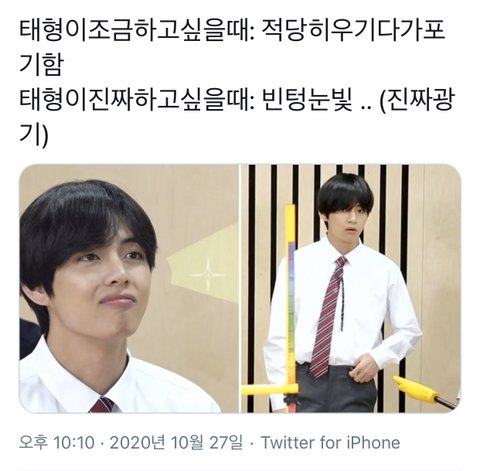Click the (진짜광 text in the tweet
This screenshot has height=471, width=480.
point(417,100)
